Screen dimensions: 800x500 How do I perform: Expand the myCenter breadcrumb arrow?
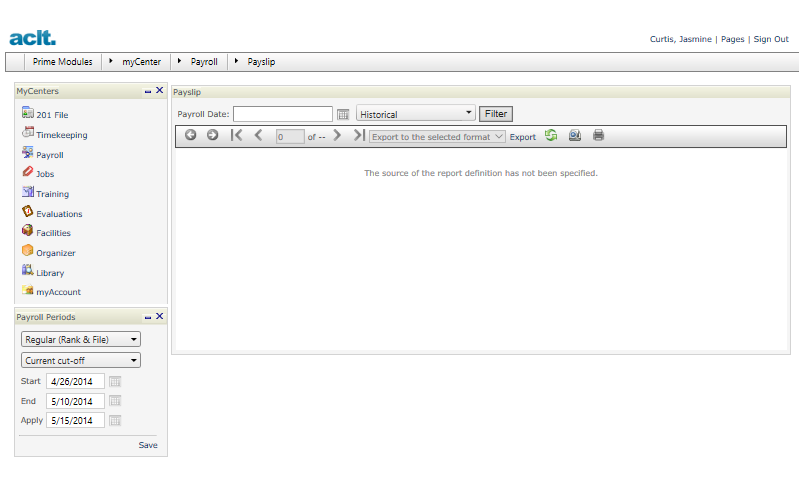click(111, 61)
